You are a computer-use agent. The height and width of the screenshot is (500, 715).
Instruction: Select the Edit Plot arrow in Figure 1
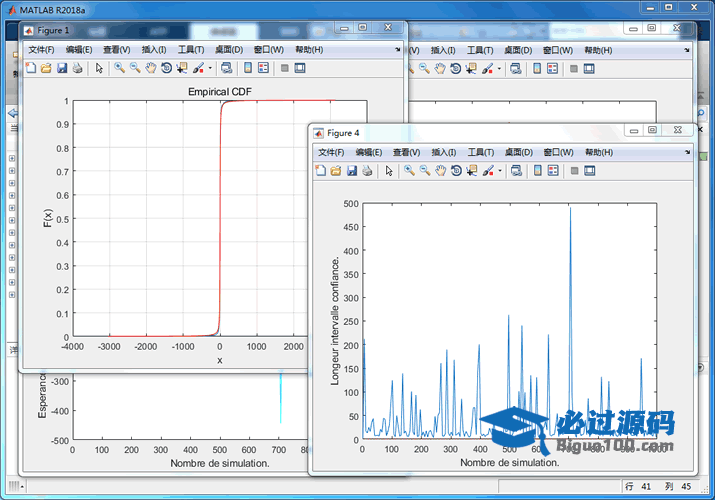99,68
